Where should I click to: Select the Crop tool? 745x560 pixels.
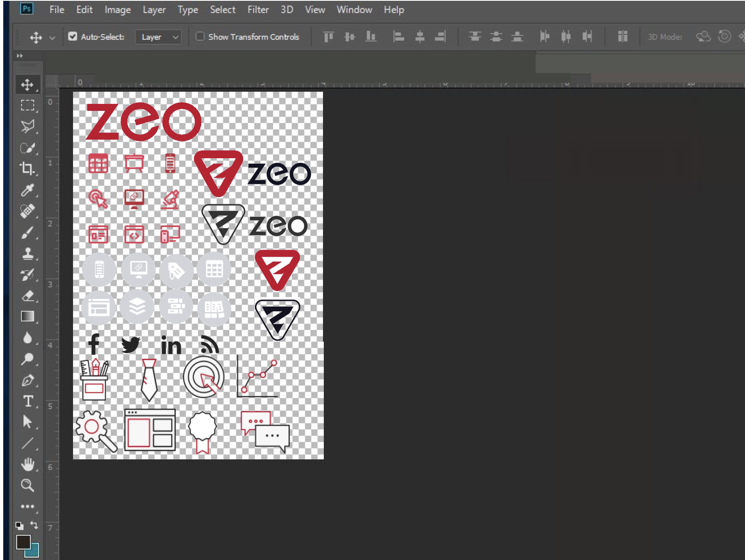tap(27, 168)
